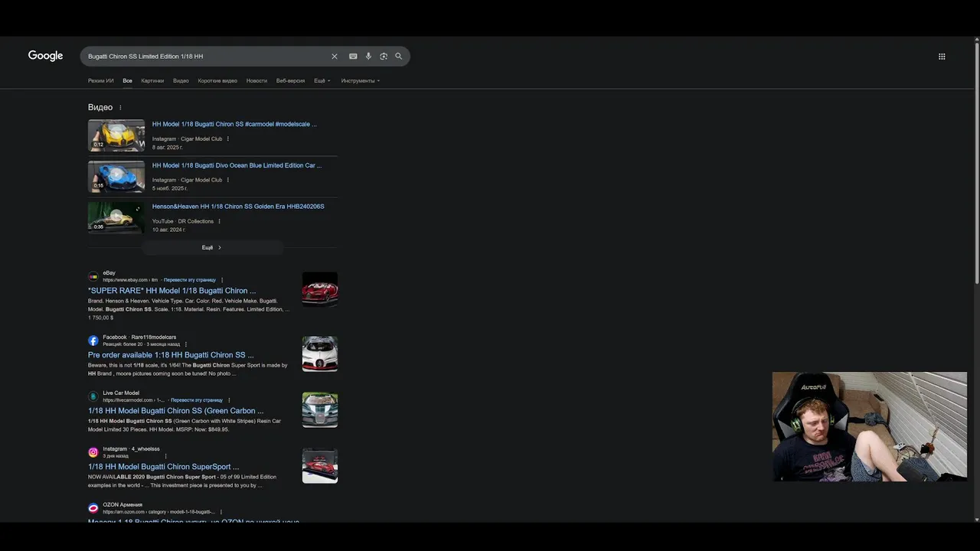
Task: Switch to Режим ИИ tab
Action: tap(101, 80)
